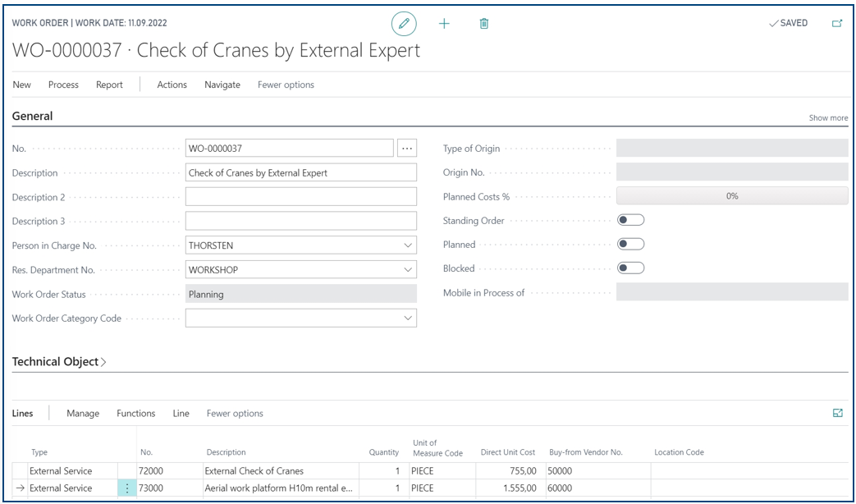Click the Type column header
The image size is (856, 504).
pyautogui.click(x=39, y=452)
